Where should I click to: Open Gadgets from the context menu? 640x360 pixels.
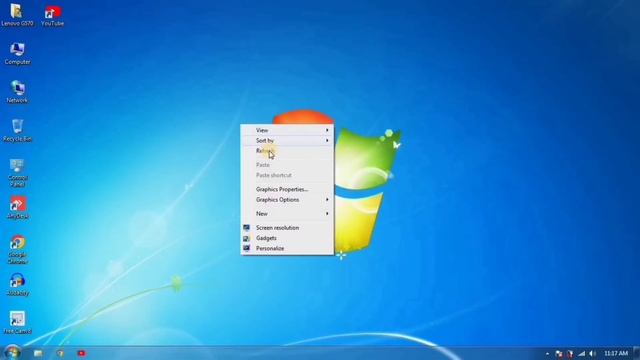[287, 238]
